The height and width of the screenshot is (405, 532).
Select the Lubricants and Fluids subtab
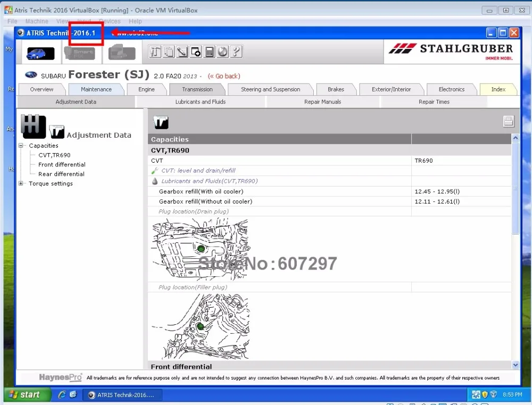pyautogui.click(x=200, y=102)
